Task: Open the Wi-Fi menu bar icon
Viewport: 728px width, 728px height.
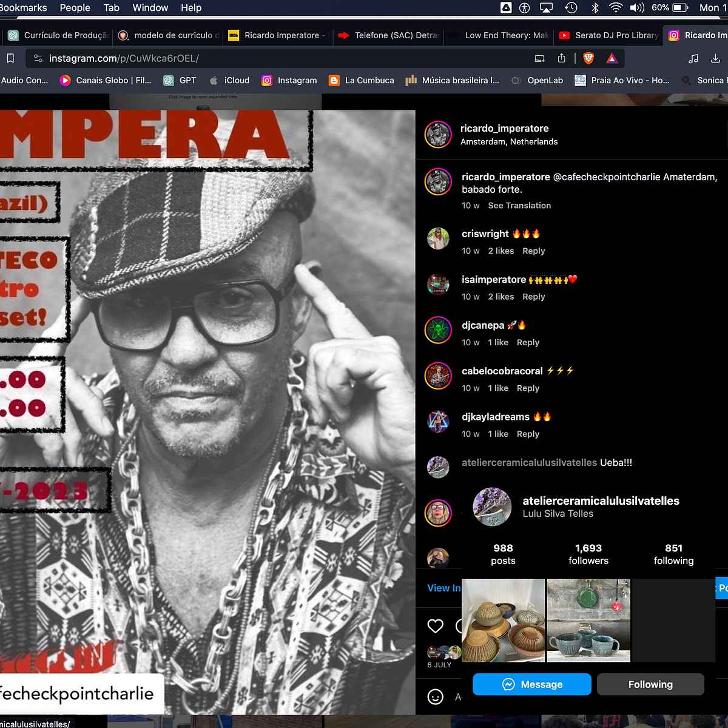Action: [x=616, y=8]
